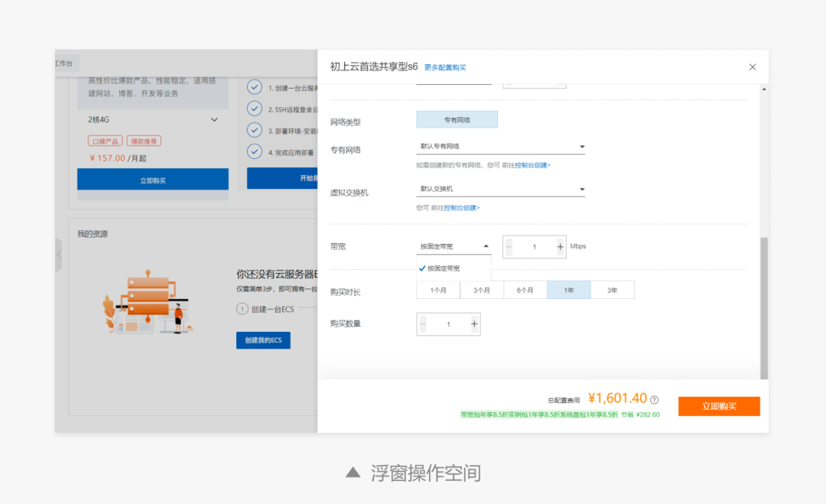Click the 口碑产品 tag
826x504 pixels.
tap(106, 141)
